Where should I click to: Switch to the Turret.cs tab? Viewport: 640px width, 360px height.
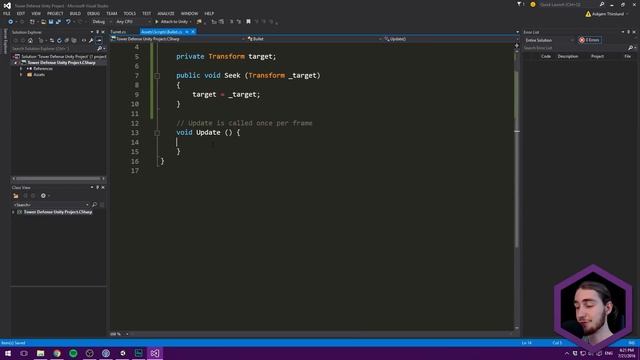(118, 32)
